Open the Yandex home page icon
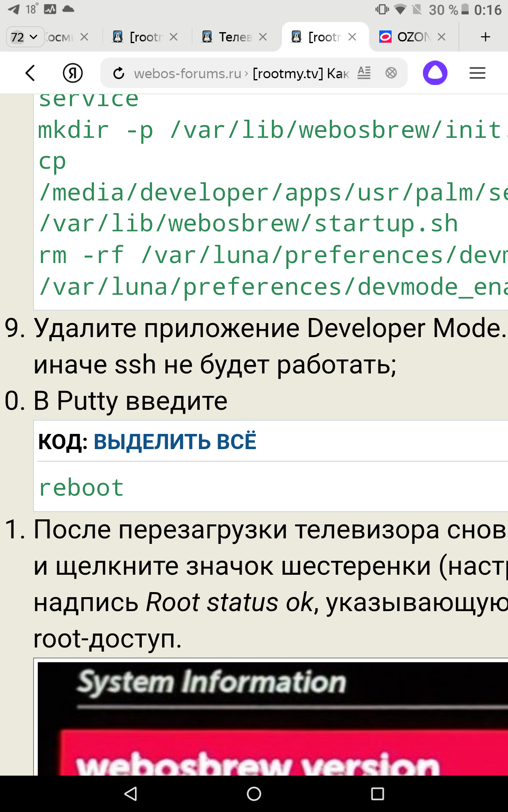 (73, 73)
